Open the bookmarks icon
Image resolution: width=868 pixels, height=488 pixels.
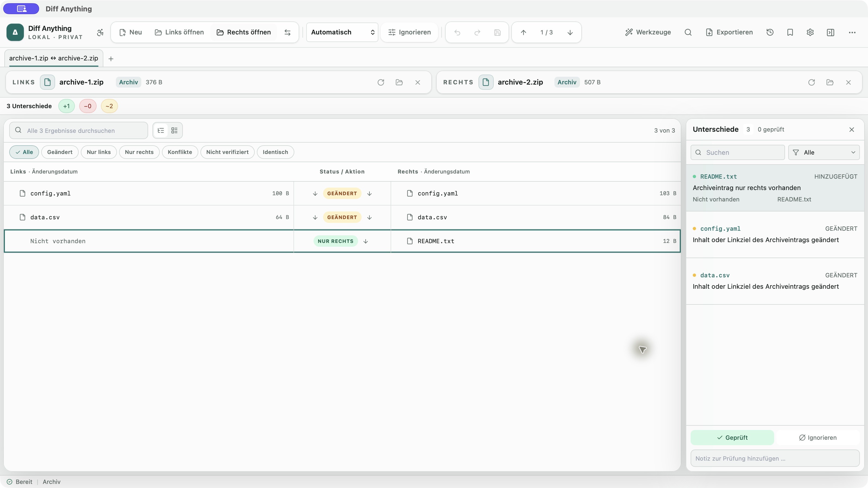pyautogui.click(x=790, y=32)
